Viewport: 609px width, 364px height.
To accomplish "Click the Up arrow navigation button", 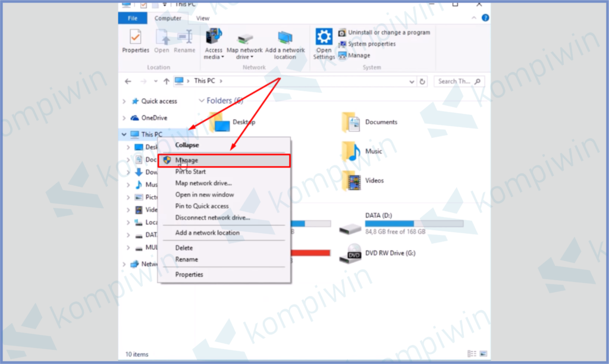I will pyautogui.click(x=167, y=81).
